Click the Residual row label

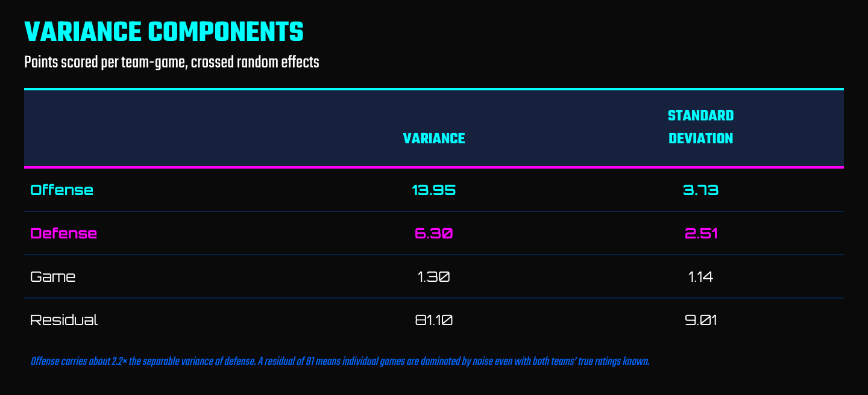(64, 320)
